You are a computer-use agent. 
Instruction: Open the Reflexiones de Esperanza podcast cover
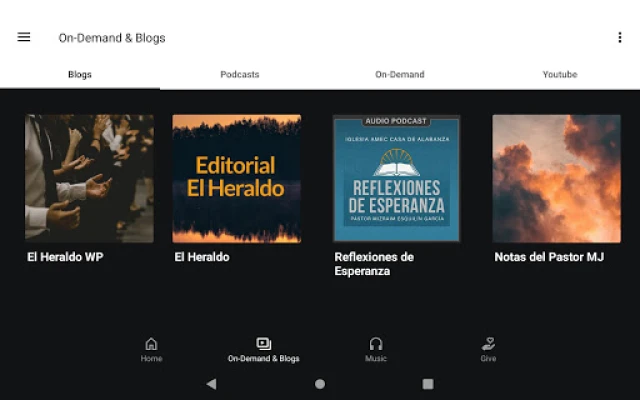(396, 178)
